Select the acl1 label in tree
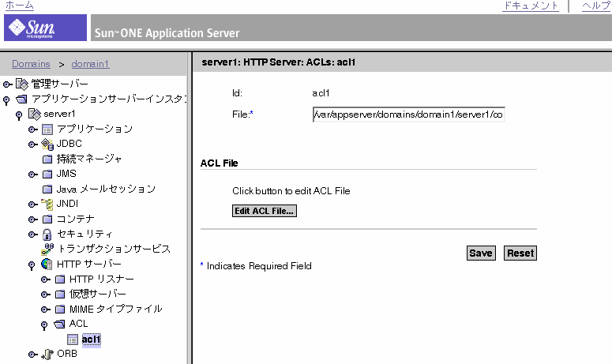Image resolution: width=612 pixels, height=364 pixels. 92,340
